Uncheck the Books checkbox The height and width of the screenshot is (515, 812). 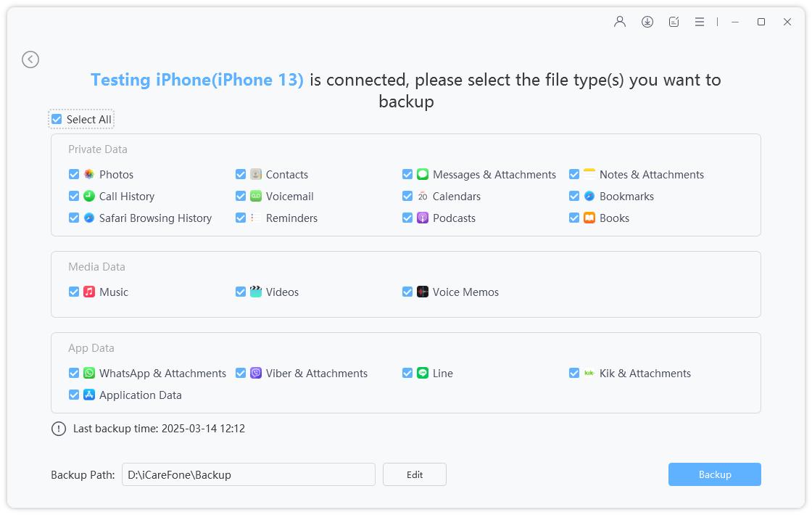coord(574,218)
